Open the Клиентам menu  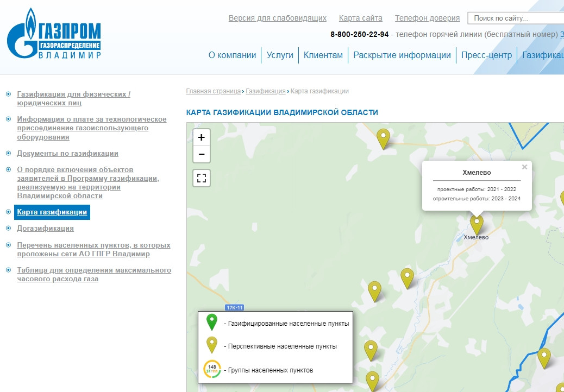pos(323,55)
